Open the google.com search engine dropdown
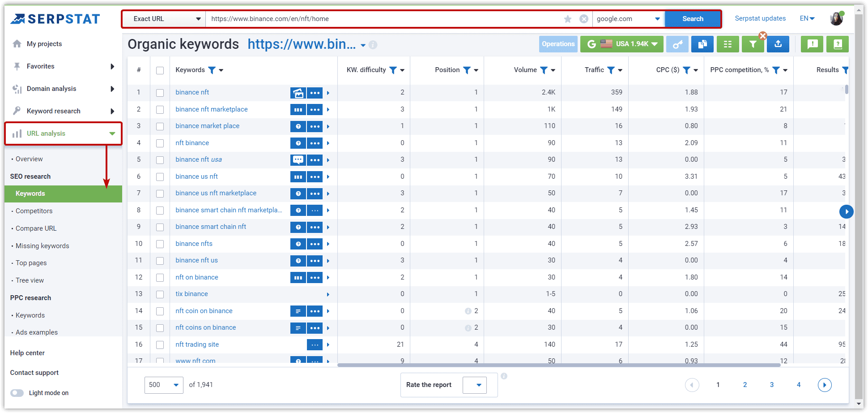 click(629, 19)
